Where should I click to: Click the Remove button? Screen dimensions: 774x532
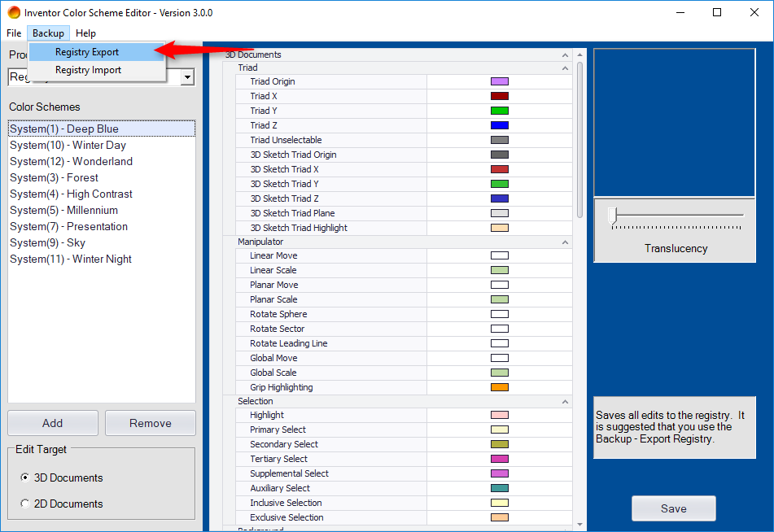pyautogui.click(x=151, y=423)
